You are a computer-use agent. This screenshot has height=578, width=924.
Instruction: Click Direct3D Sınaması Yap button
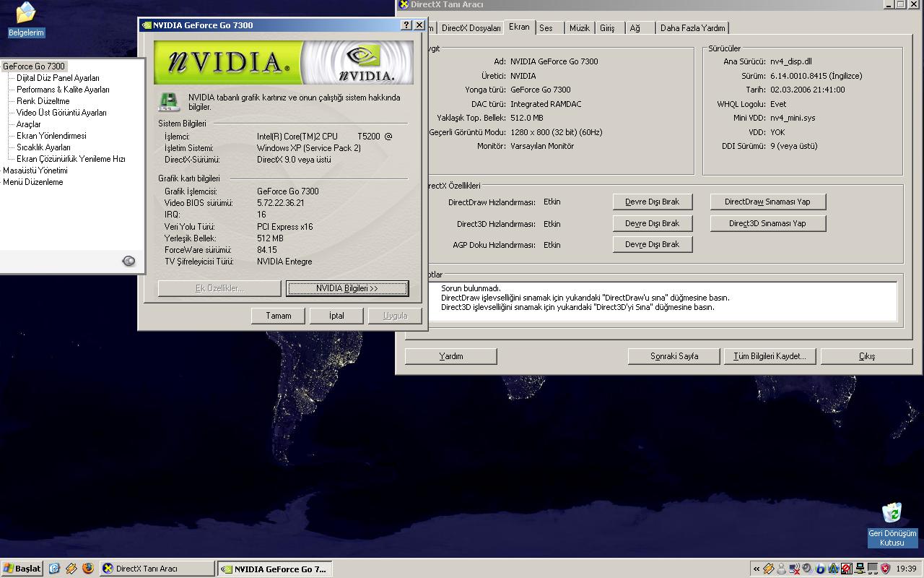click(767, 223)
